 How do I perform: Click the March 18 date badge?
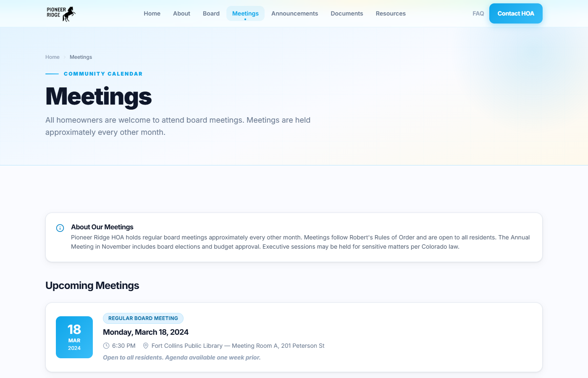tap(74, 337)
